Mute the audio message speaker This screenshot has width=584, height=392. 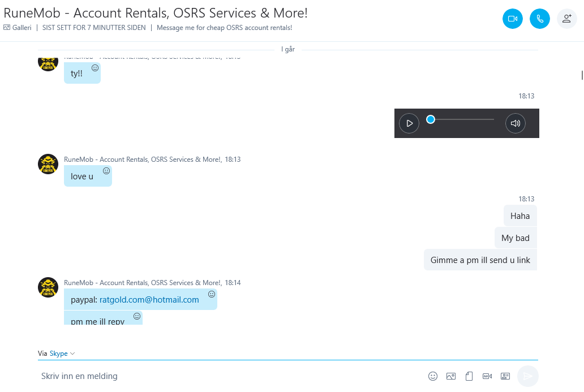point(516,123)
